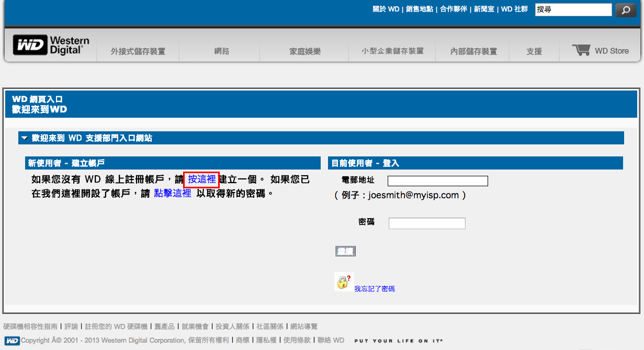Open the 家庭娛樂 menu
The image size is (644, 350).
(x=305, y=51)
